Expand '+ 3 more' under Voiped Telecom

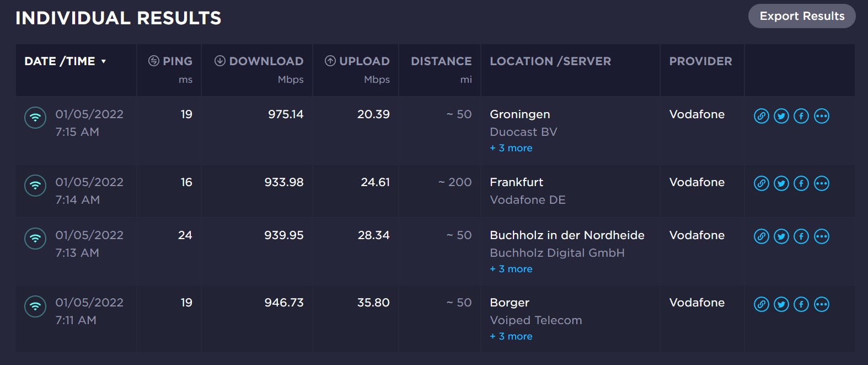coord(511,336)
